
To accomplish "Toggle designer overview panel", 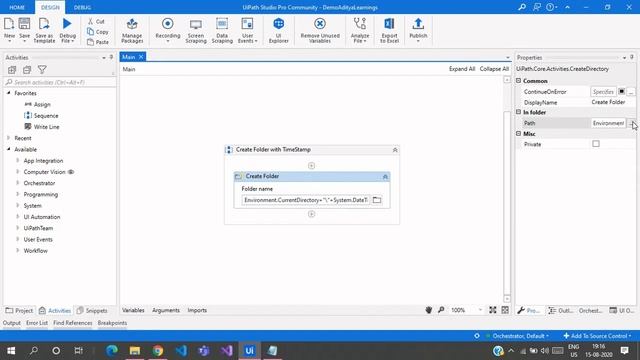I will [505, 310].
